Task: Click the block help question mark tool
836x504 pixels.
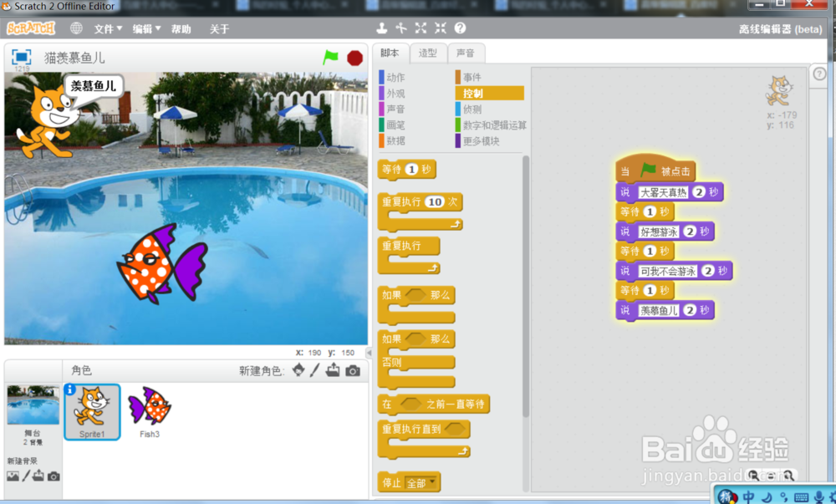Action: (460, 28)
